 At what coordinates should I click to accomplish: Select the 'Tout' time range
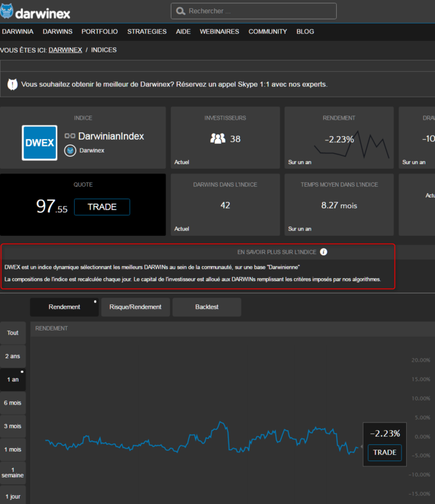(x=13, y=333)
